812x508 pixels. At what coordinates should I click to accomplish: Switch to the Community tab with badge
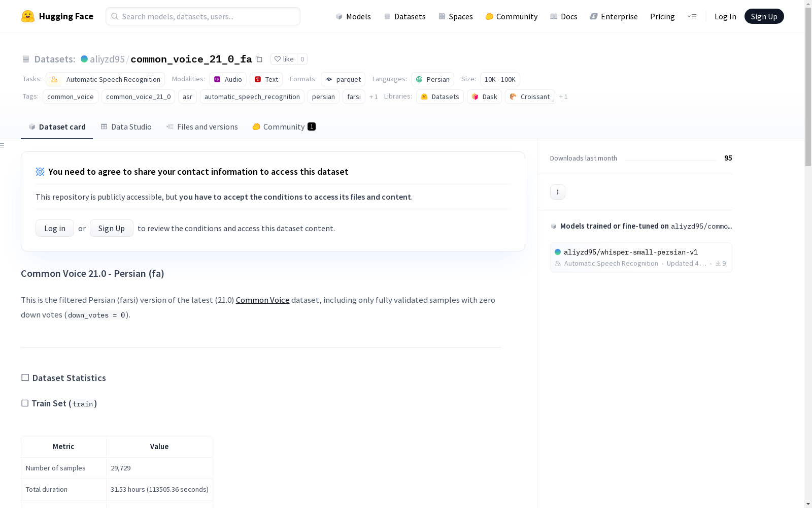coord(284,127)
